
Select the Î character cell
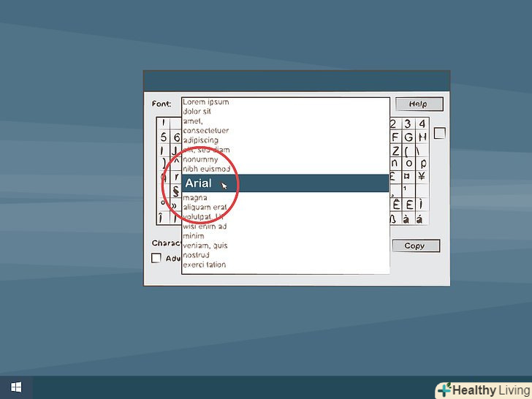161,218
